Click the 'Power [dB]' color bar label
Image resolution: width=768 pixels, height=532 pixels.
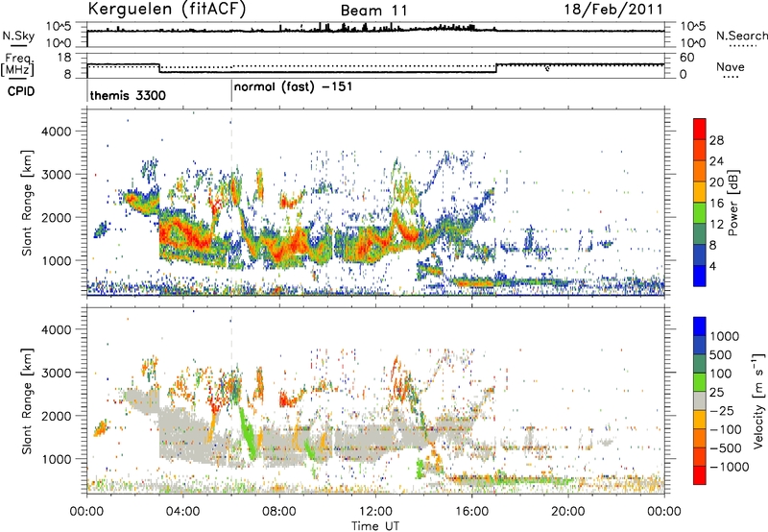click(732, 203)
